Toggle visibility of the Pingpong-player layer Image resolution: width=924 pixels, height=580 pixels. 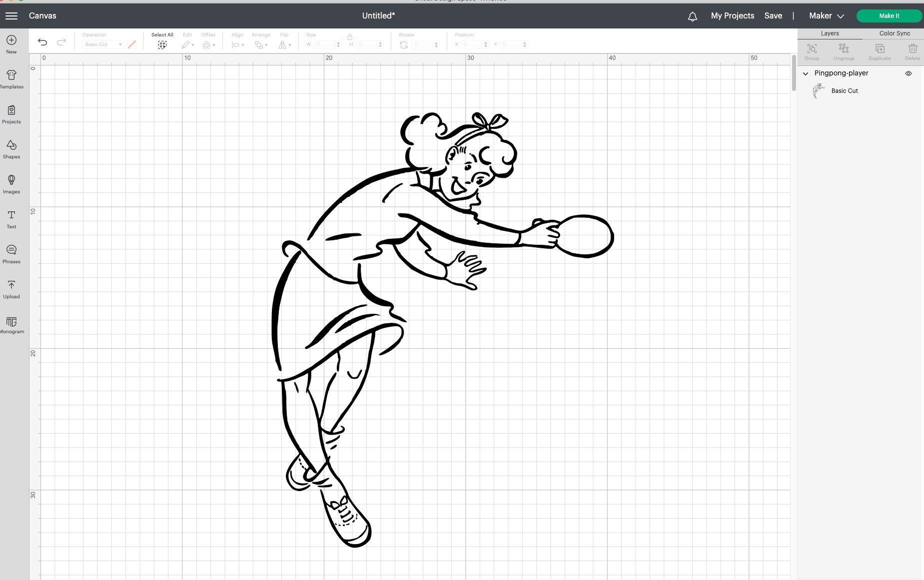click(x=909, y=73)
